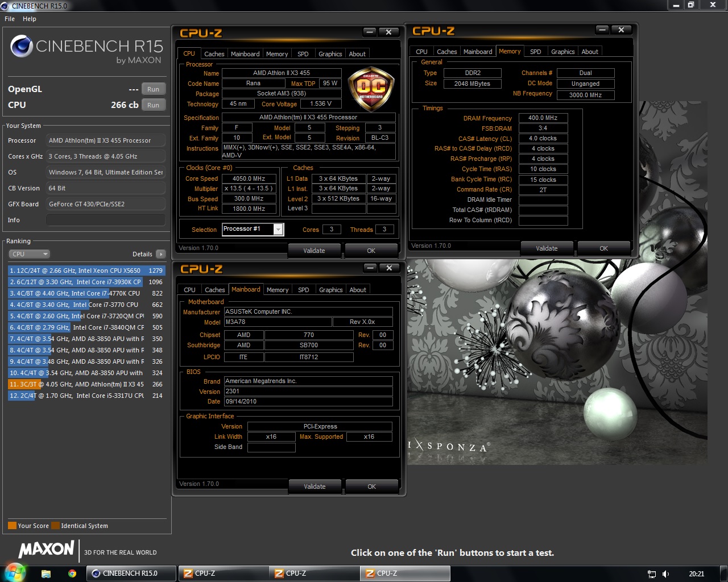Open Graphics tab in CPU window
The width and height of the screenshot is (728, 582).
point(330,54)
